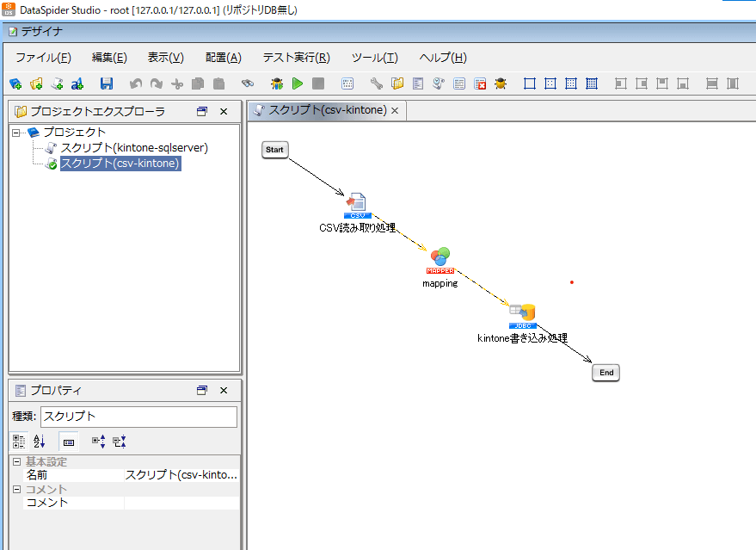Open the テスト実行(R) menu
The width and height of the screenshot is (756, 550).
[297, 58]
